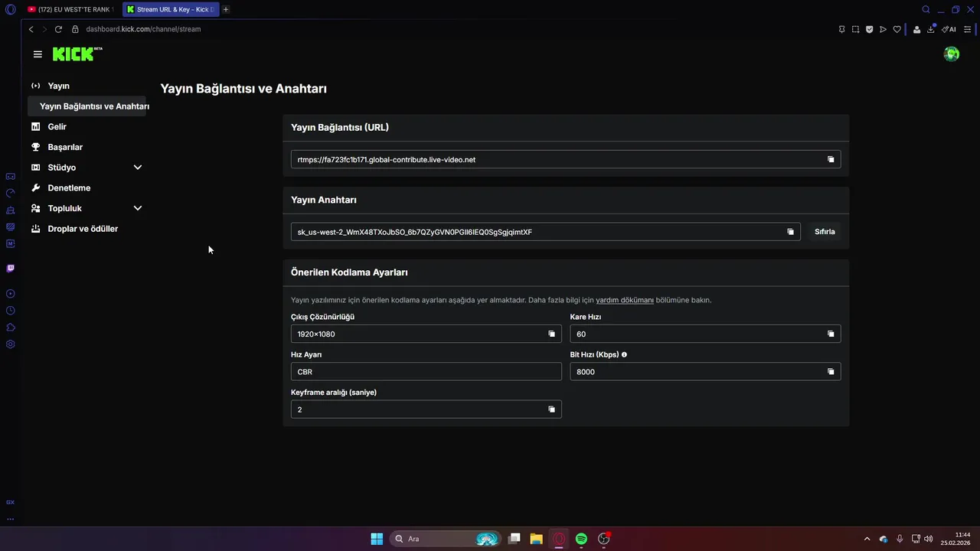Screen dimensions: 980x551
Task: Open File Explorer from the taskbar
Action: pyautogui.click(x=536, y=539)
